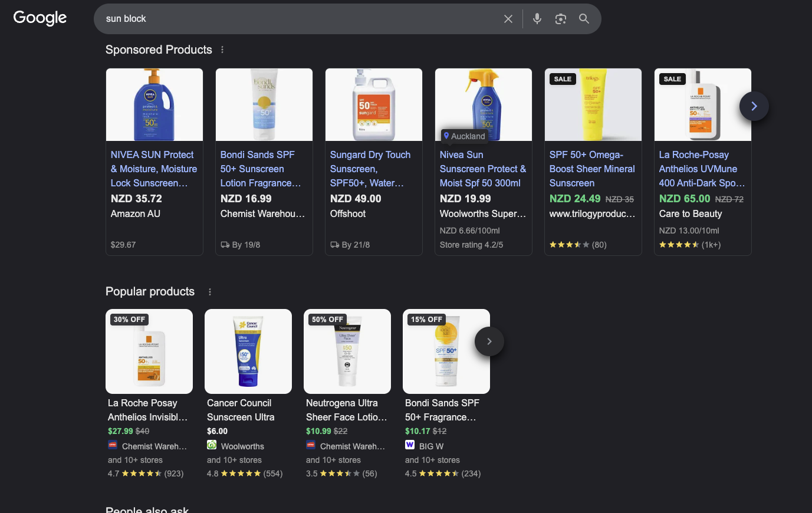Viewport: 812px width, 513px height.
Task: Show next sponsored products with arrow
Action: click(754, 106)
